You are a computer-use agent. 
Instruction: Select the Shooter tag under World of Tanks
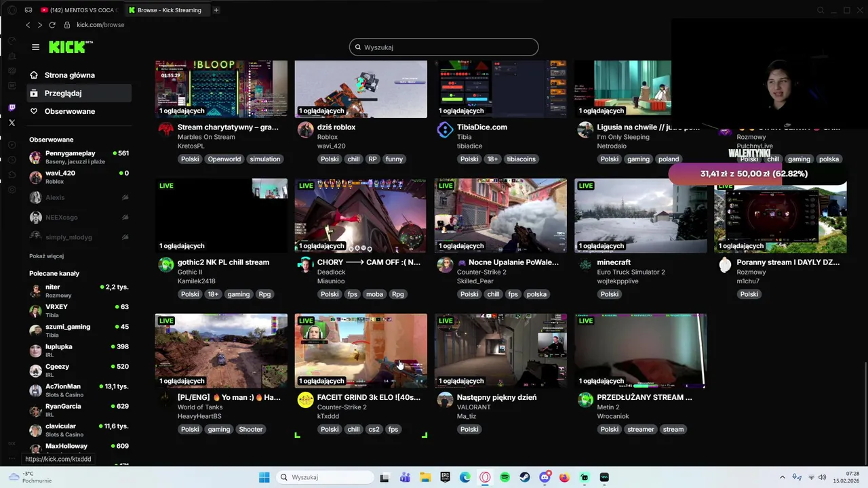point(250,429)
